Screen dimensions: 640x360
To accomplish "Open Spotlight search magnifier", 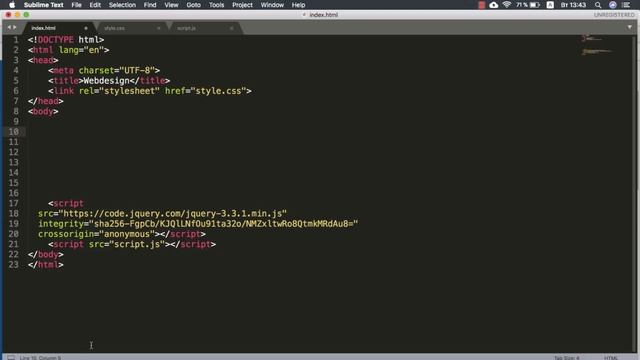I will click(598, 5).
